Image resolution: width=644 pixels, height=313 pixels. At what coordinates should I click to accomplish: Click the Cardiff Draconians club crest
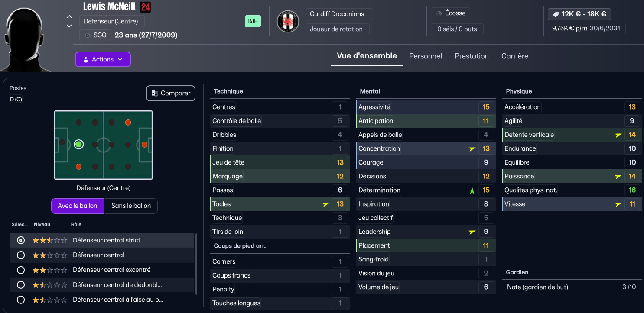[288, 22]
